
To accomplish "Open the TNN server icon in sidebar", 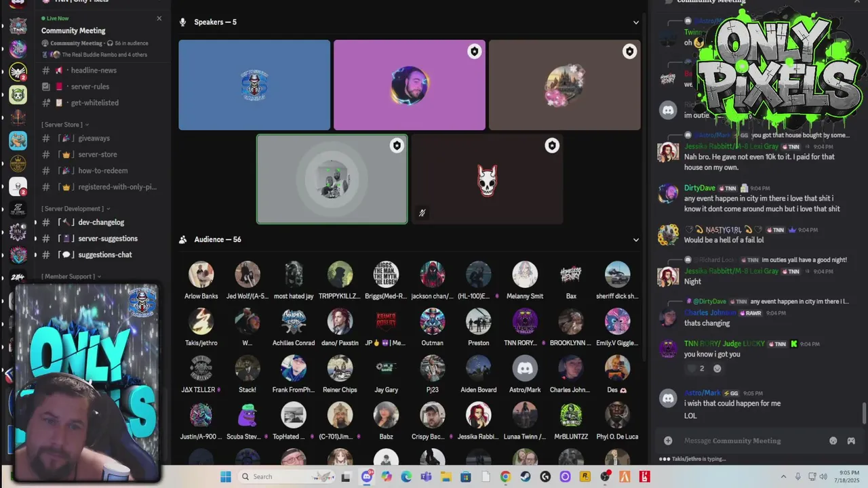I will coord(18,26).
